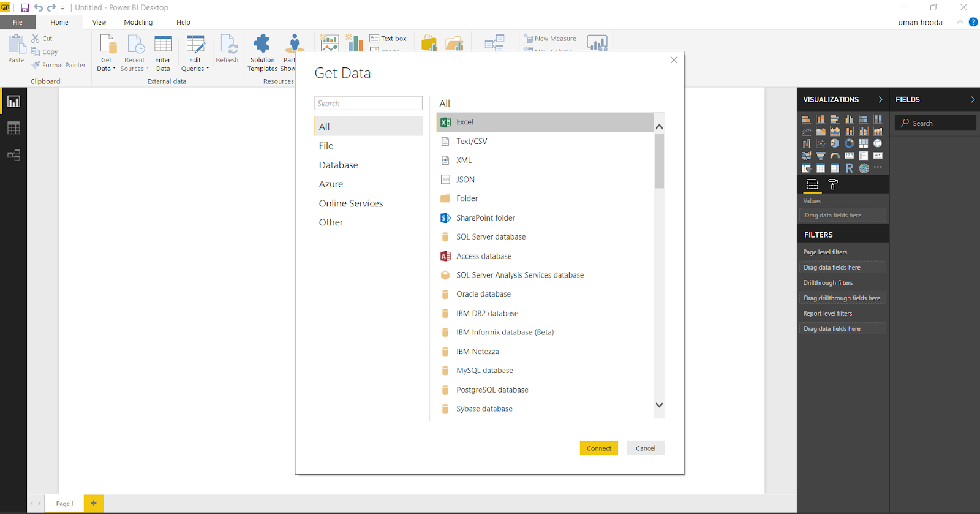Viewport: 980px width, 514px height.
Task: Click the Paste clipboard icon
Action: pyautogui.click(x=17, y=45)
